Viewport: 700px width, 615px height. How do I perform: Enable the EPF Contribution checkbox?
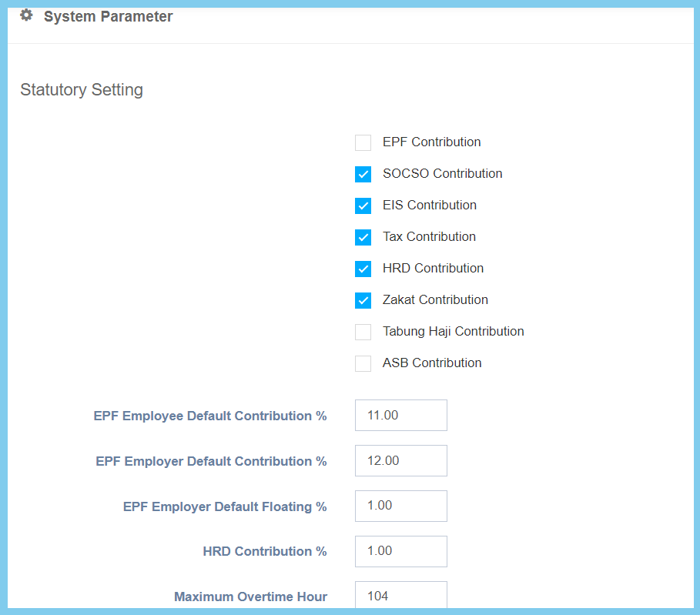point(363,142)
